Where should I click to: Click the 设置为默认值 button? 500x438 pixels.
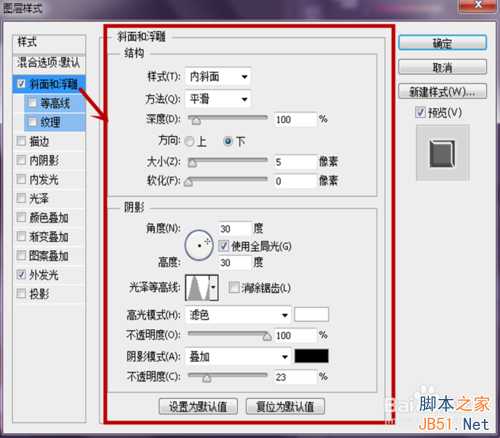(198, 406)
